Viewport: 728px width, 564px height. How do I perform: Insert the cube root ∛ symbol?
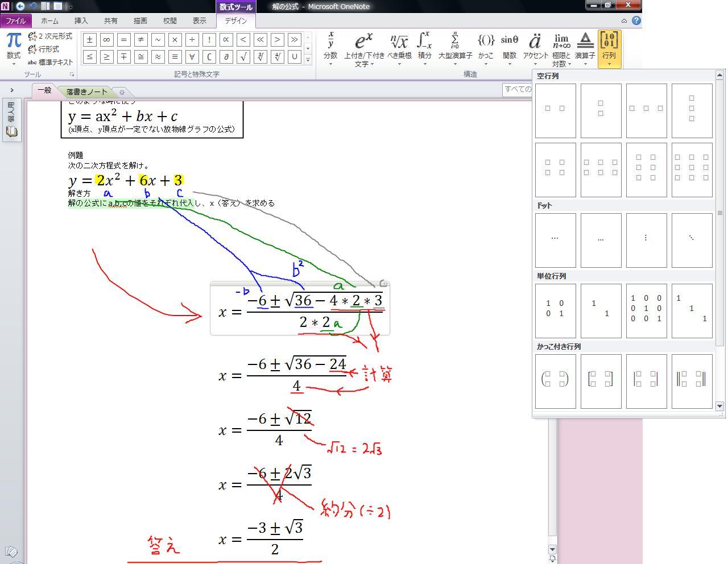260,56
